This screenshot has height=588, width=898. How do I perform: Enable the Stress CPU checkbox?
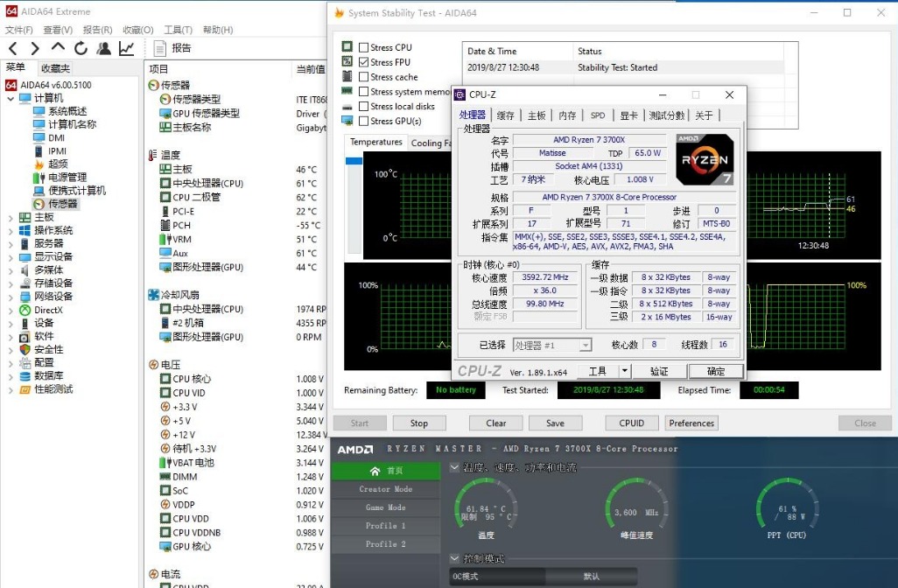(363, 47)
